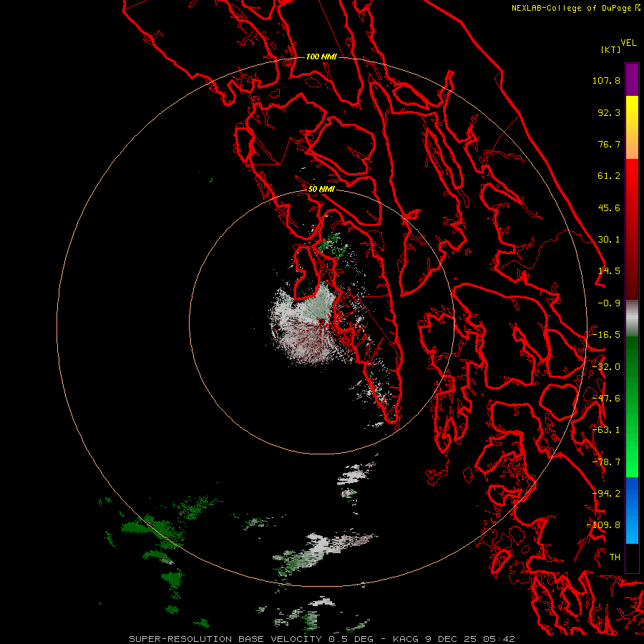Pick the -47.6 value on velocity scale
Screen dimensions: 644x644
click(x=606, y=399)
